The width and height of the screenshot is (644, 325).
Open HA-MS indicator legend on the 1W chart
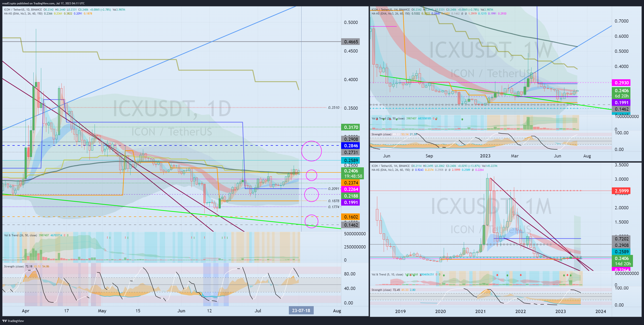(391, 14)
